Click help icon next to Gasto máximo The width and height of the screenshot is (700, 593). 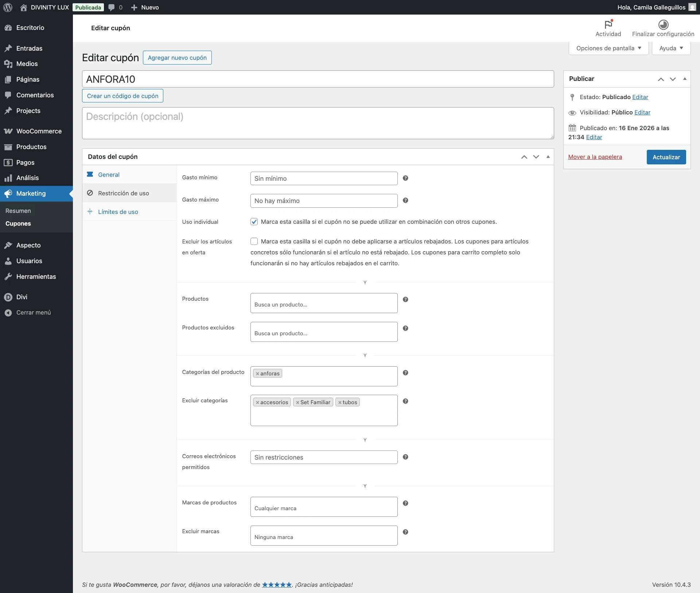[405, 200]
